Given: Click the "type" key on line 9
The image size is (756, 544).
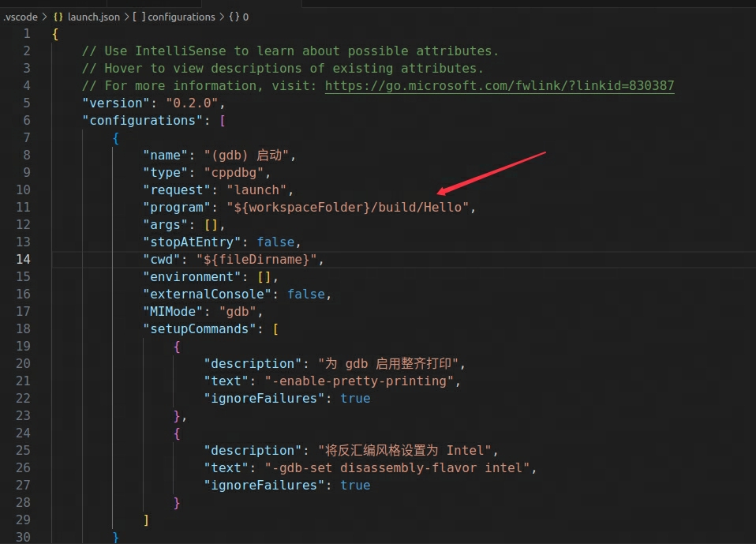Looking at the screenshot, I should [166, 173].
